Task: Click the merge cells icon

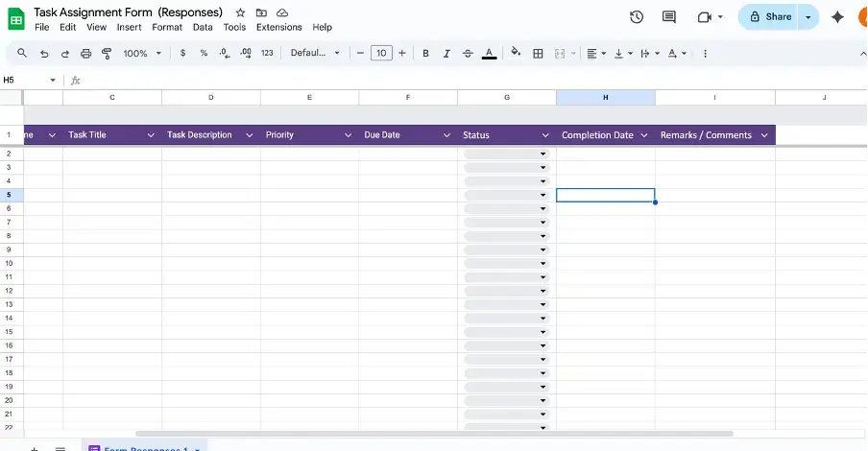Action: [560, 54]
